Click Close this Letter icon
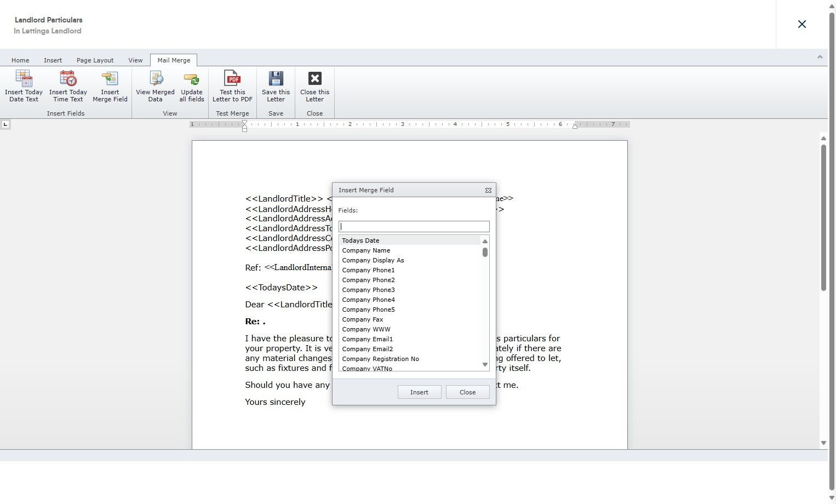 [x=314, y=79]
